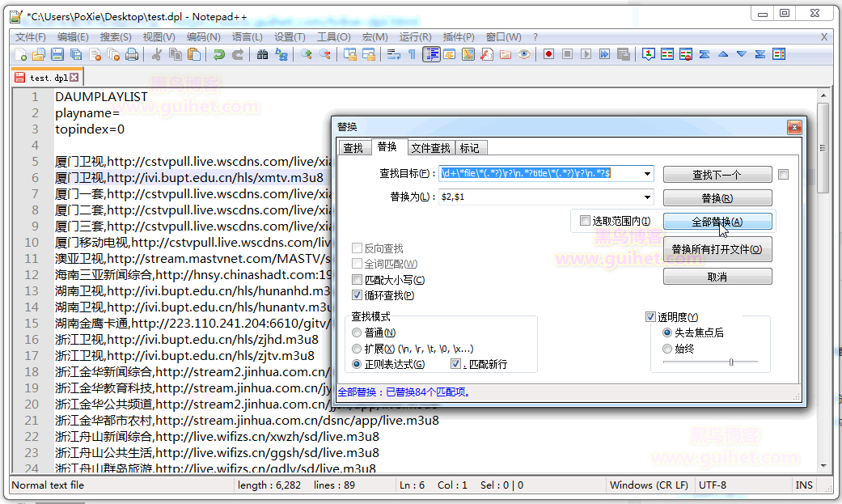Copy the selection from the toolbar
Screen dimensions: 842x504
click(x=176, y=54)
